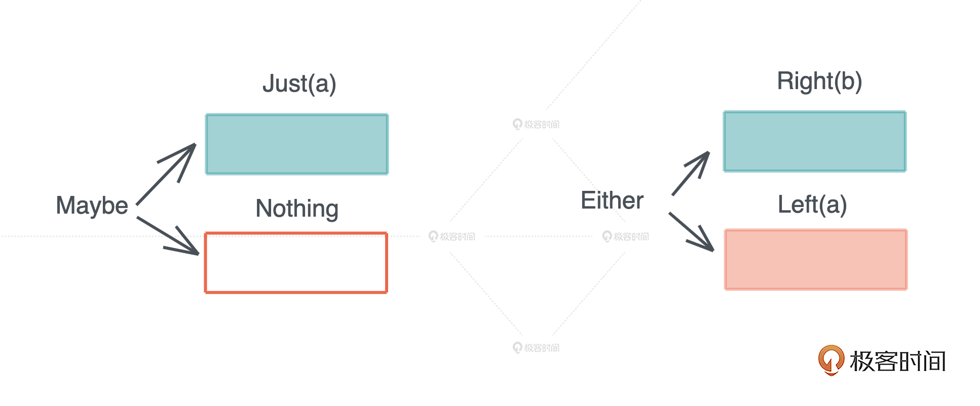Click the faint watermark logo above the diagram center
This screenshot has width=980, height=406.
(536, 124)
